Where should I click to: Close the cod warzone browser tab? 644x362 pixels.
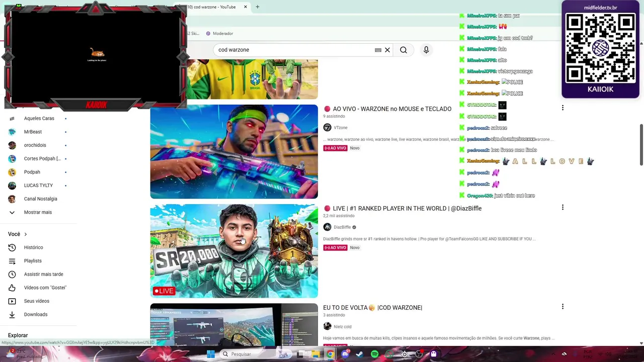pyautogui.click(x=246, y=7)
